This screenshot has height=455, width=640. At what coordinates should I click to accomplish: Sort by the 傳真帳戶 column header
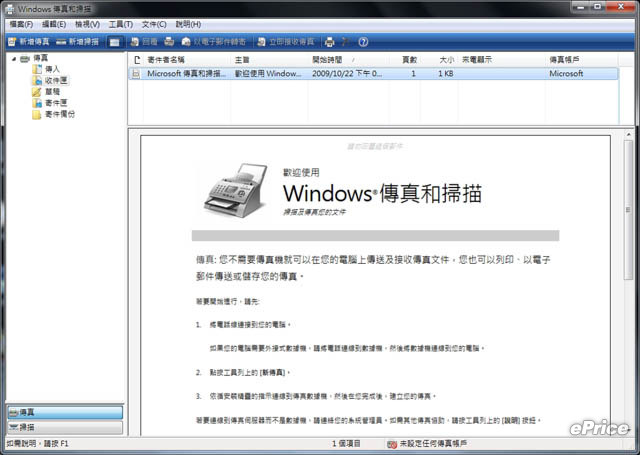point(582,60)
